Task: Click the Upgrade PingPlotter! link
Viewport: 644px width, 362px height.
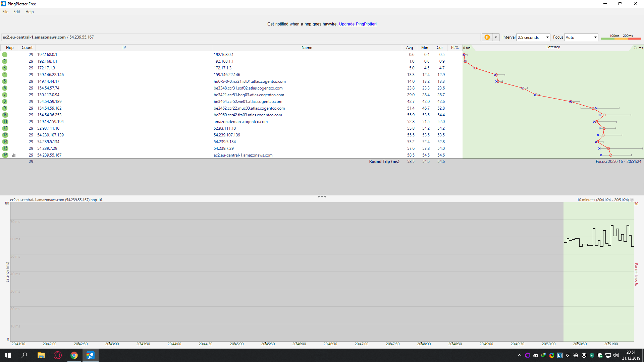Action: tap(358, 24)
